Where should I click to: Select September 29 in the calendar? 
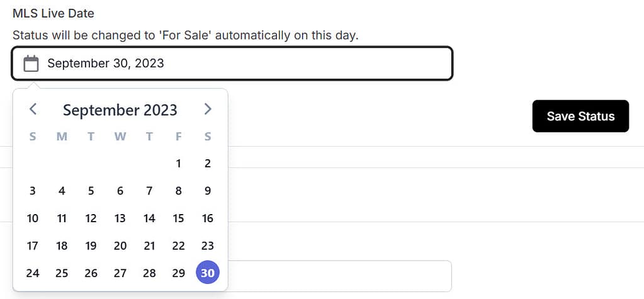click(179, 273)
